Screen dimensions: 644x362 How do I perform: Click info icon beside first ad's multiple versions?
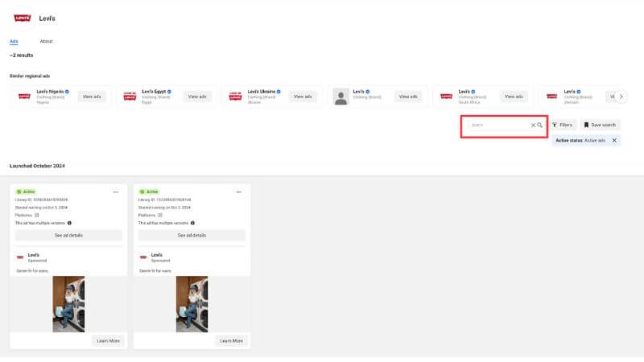(69, 223)
